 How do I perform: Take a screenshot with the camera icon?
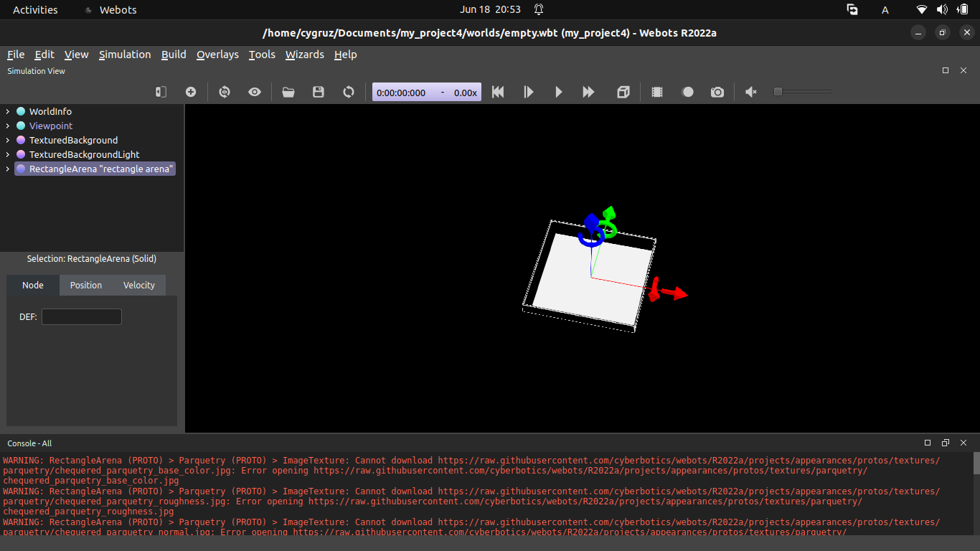click(x=717, y=92)
